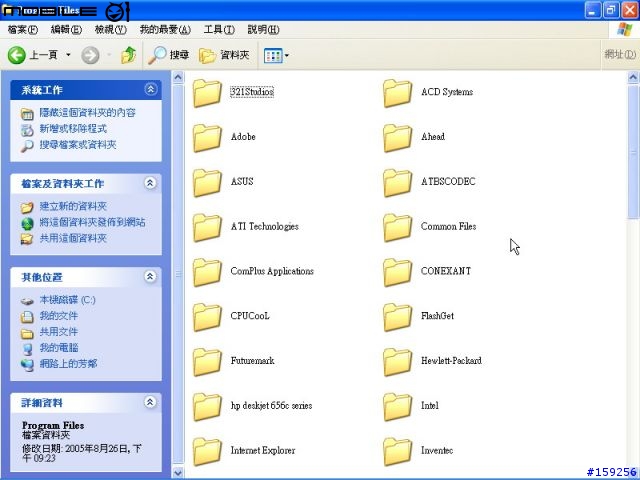This screenshot has height=480, width=640.
Task: Click task pane scrollbar up arrow
Action: (x=178, y=77)
